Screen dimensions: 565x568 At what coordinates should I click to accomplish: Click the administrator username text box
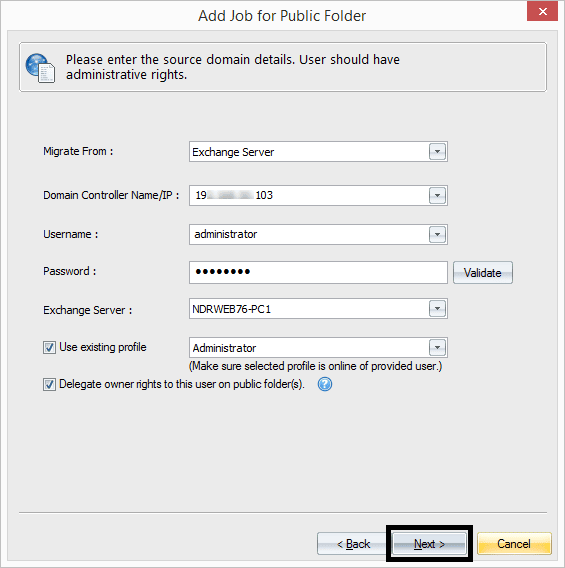click(309, 234)
